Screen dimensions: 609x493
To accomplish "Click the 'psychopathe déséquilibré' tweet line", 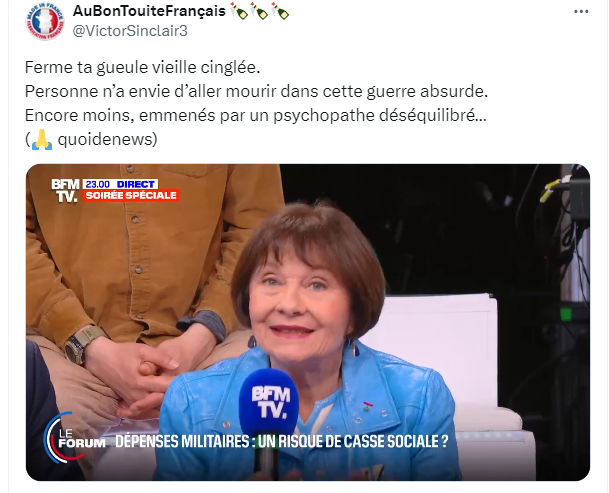I will coord(256,115).
